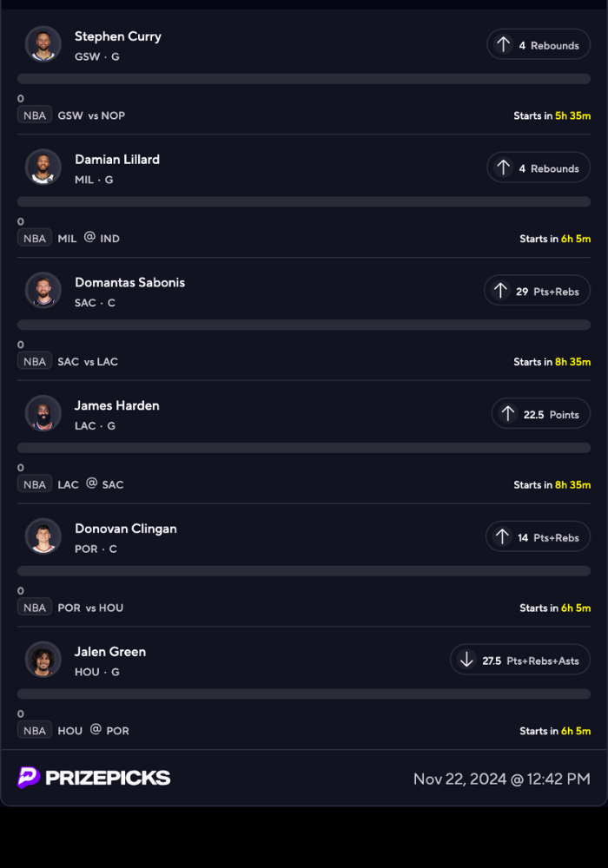Click Stephen Curry's player avatar
This screenshot has height=868, width=608.
43,44
